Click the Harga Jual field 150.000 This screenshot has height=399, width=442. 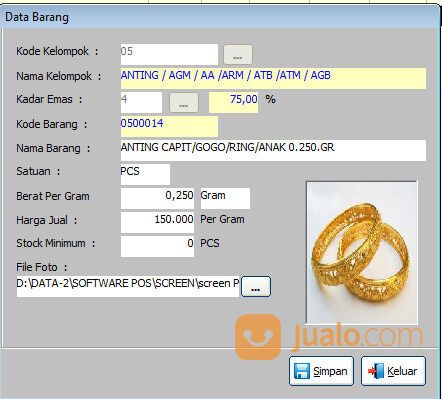pyautogui.click(x=157, y=223)
